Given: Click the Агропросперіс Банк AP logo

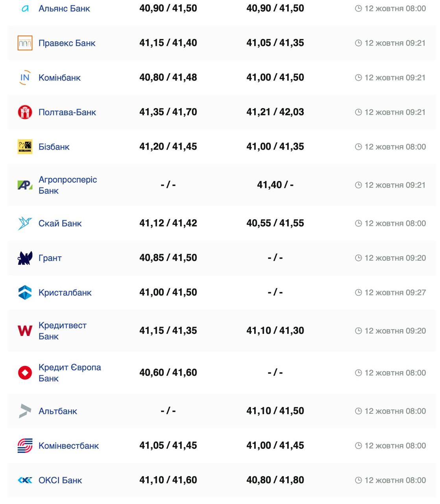Looking at the screenshot, I should 25,185.
